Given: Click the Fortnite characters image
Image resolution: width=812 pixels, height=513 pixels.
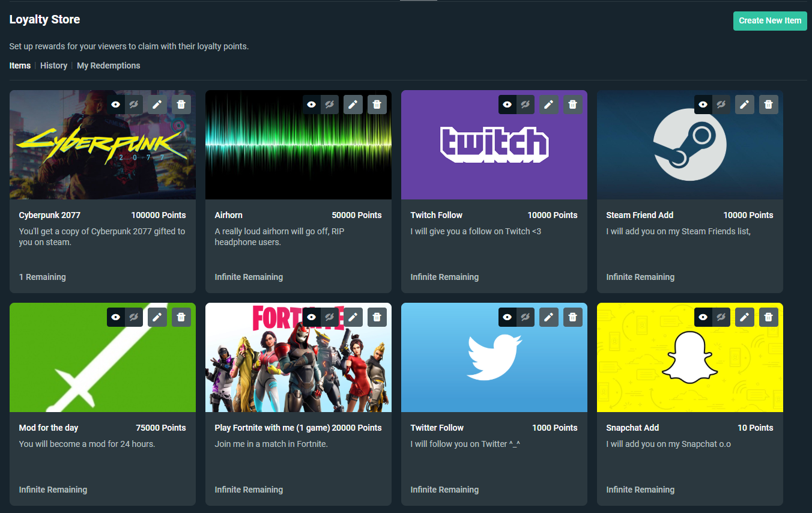Looking at the screenshot, I should [x=298, y=357].
